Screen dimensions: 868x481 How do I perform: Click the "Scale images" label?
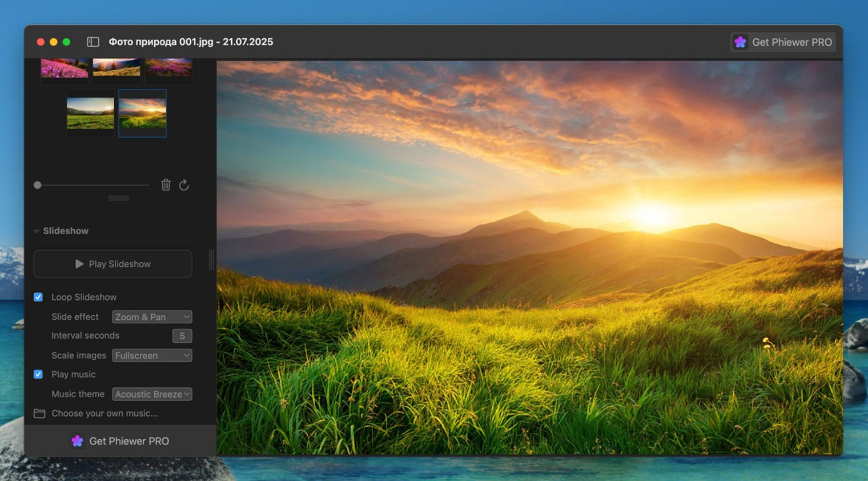79,355
